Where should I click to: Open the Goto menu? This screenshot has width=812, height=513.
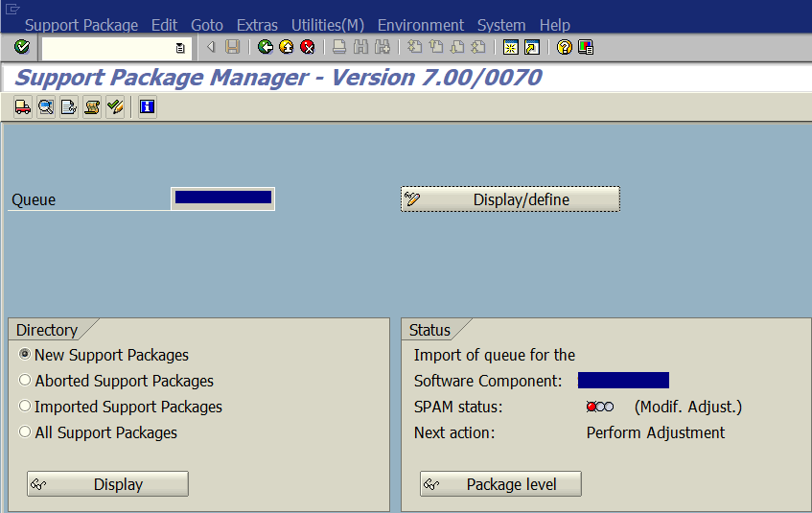pos(207,25)
